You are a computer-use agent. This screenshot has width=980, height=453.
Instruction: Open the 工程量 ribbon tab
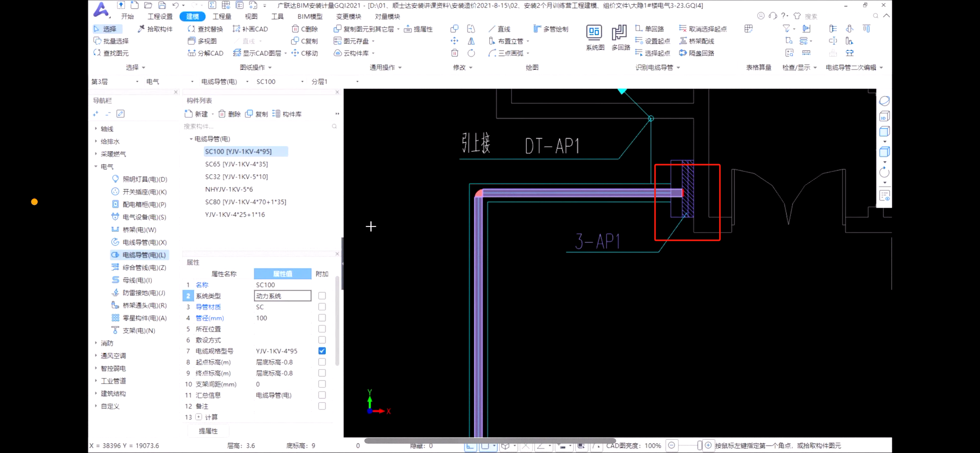point(222,17)
